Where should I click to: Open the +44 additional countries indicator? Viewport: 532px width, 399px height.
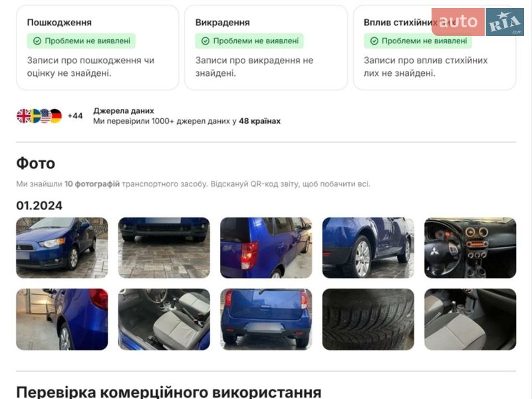coord(75,116)
